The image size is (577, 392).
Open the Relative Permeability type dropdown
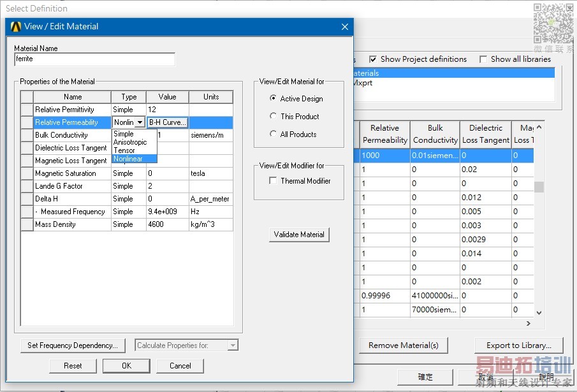[x=140, y=122]
